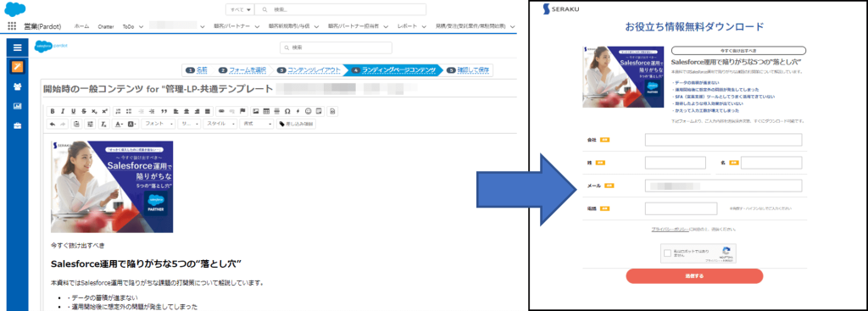Open the Pardot admin briefcase icon
The image size is (868, 311).
point(17,125)
